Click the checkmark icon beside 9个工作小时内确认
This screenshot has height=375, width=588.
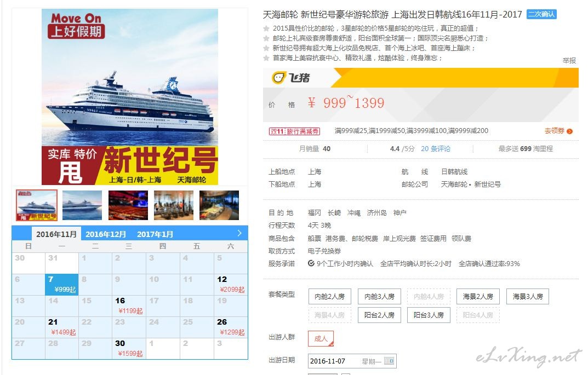click(311, 263)
